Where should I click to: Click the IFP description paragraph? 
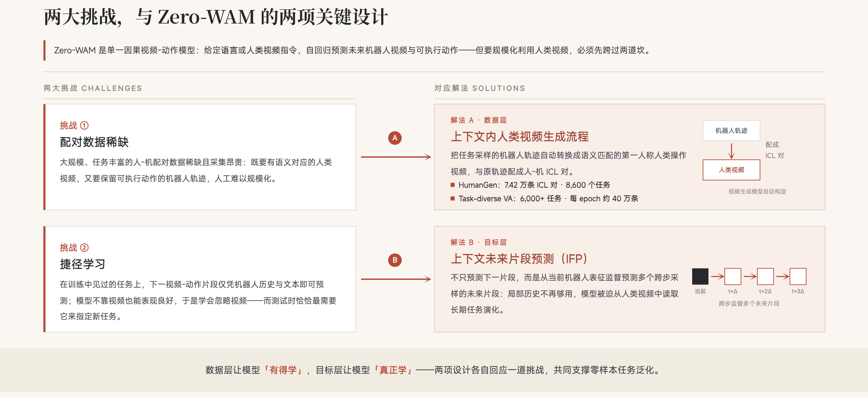click(564, 294)
